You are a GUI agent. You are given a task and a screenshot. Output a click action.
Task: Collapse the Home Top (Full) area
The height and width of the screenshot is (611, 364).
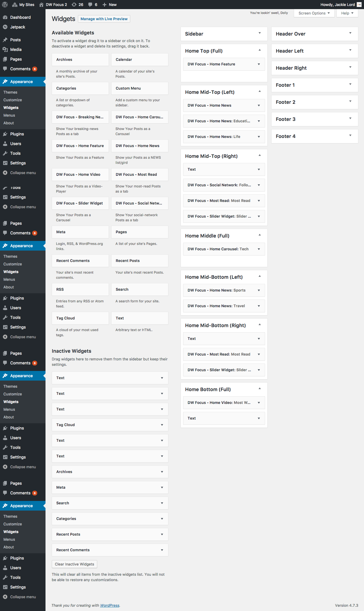(x=260, y=50)
